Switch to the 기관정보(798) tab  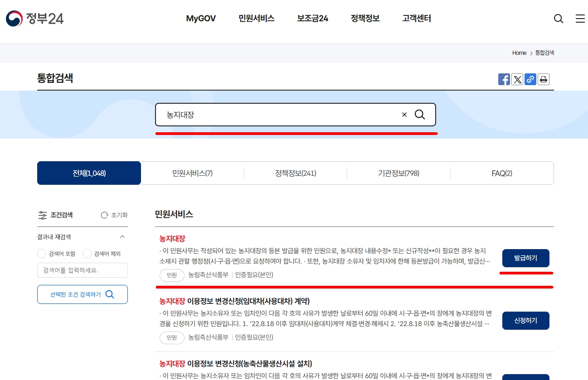pos(398,173)
